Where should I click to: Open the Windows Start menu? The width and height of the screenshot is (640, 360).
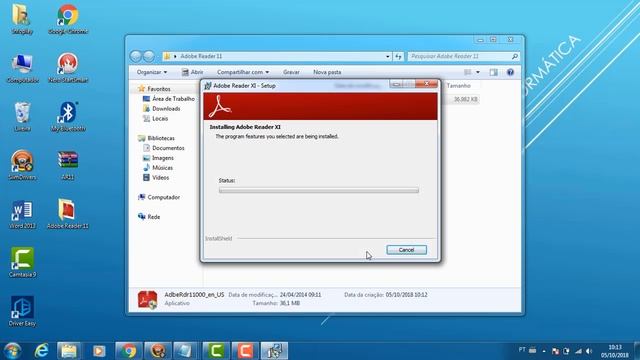point(13,351)
